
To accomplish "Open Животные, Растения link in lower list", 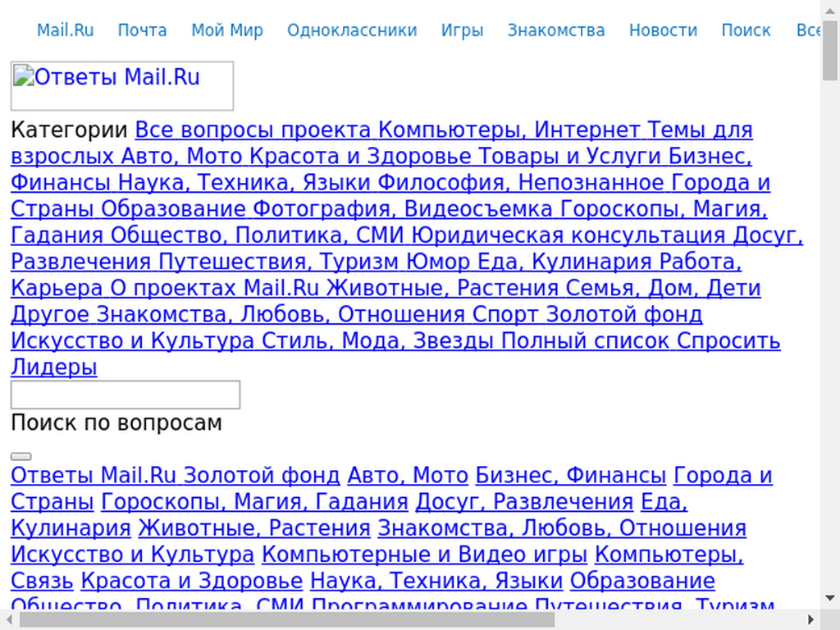I will click(254, 528).
